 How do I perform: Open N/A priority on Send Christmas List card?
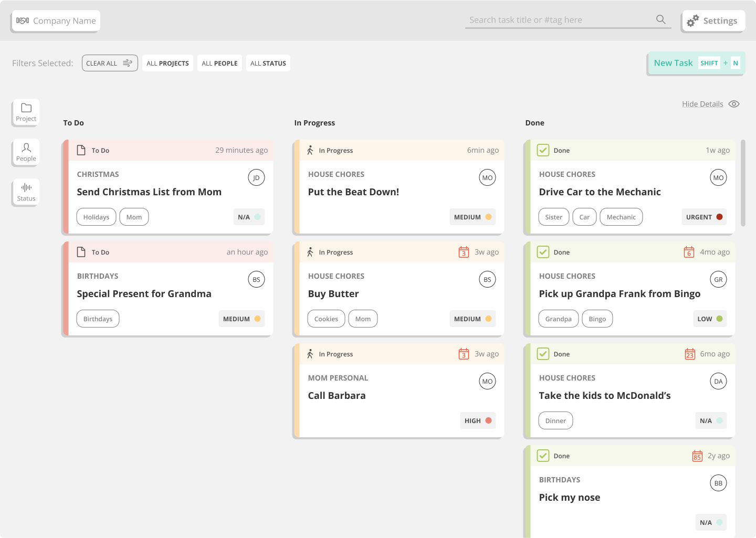point(249,217)
